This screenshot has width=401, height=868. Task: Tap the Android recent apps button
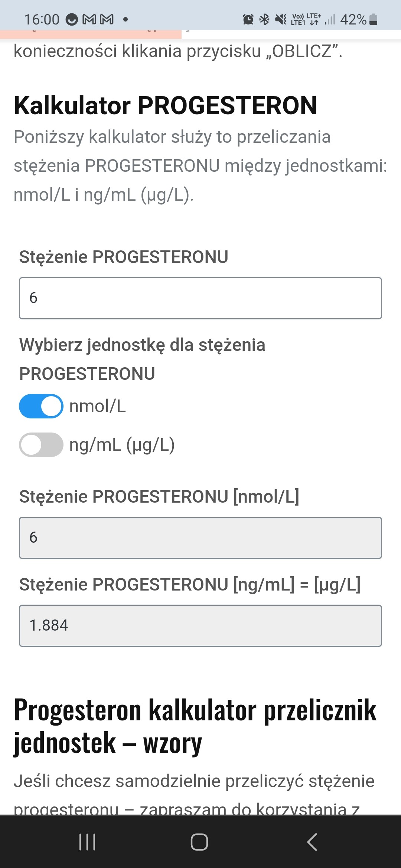click(x=87, y=842)
